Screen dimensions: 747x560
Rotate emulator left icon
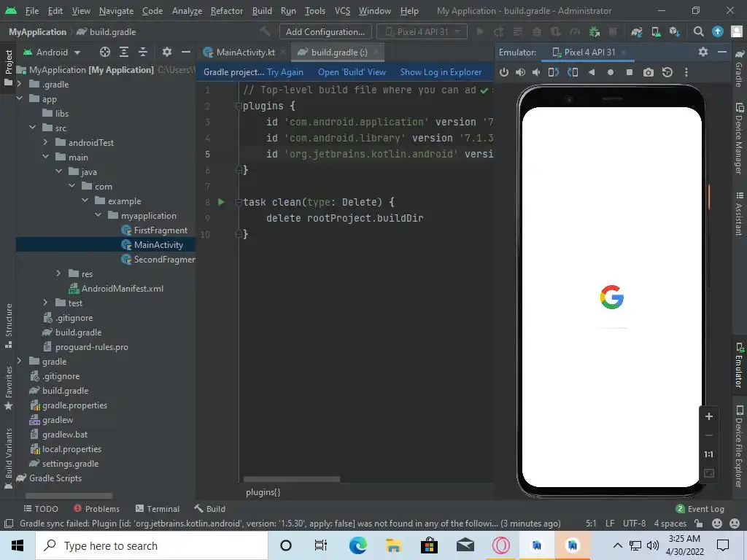pos(553,72)
